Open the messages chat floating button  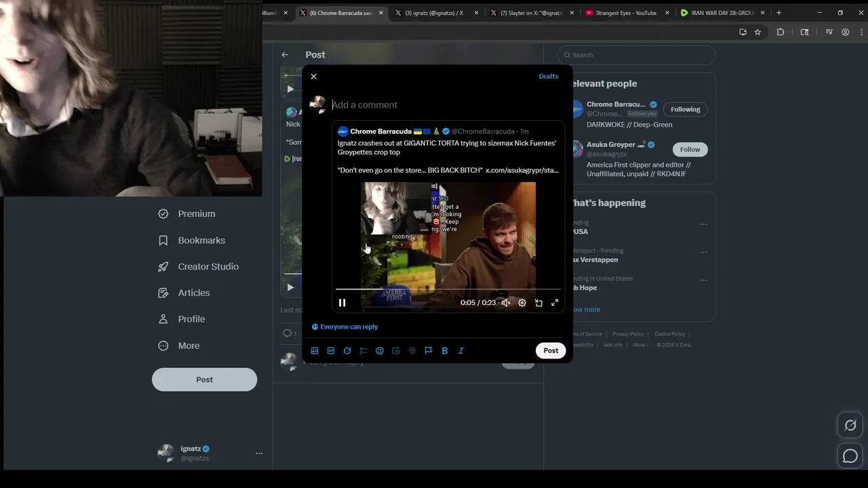pos(850,456)
